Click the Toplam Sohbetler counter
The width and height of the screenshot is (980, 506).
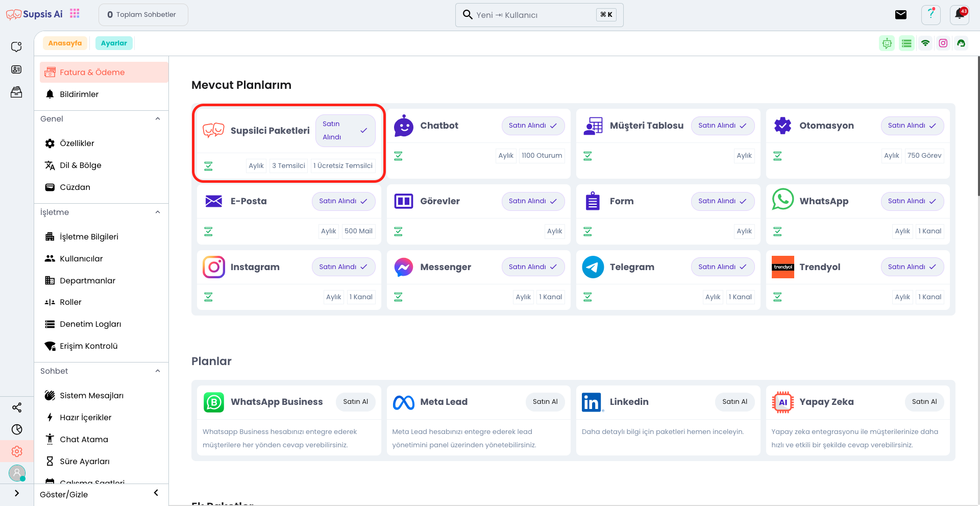143,15
